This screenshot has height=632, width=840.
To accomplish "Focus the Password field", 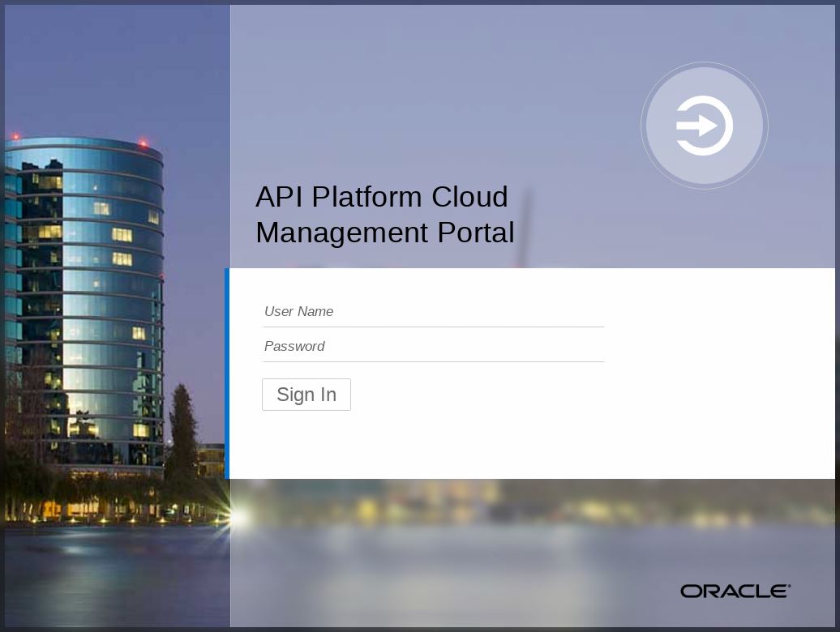I will click(433, 346).
